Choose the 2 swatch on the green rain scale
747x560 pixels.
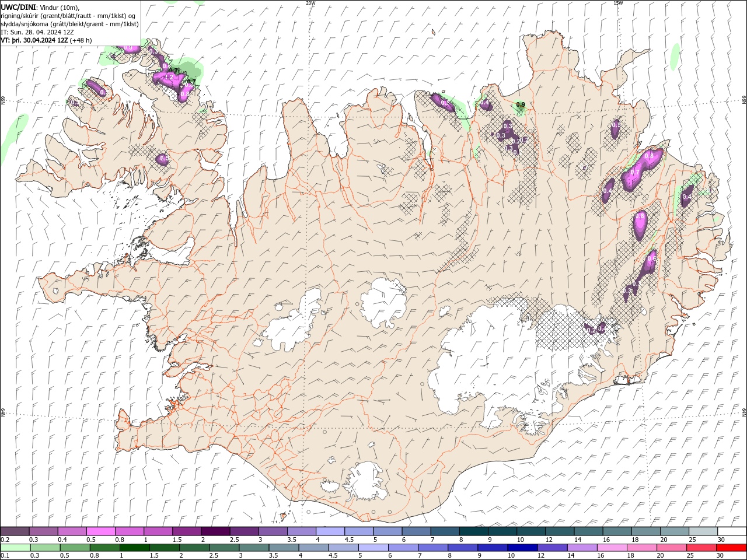194,548
